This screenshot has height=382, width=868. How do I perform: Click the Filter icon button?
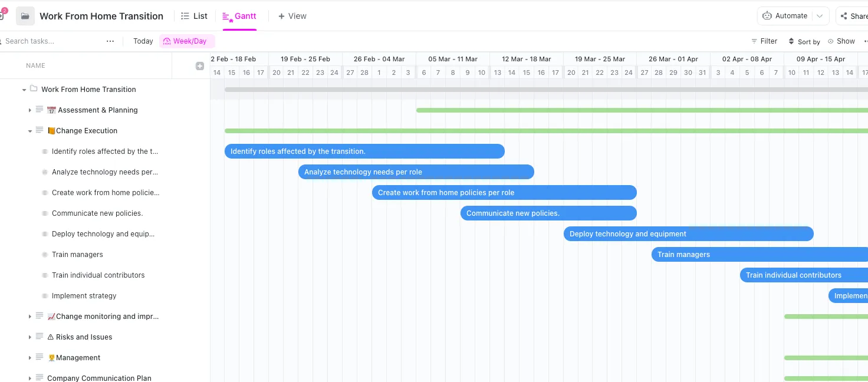coord(754,41)
